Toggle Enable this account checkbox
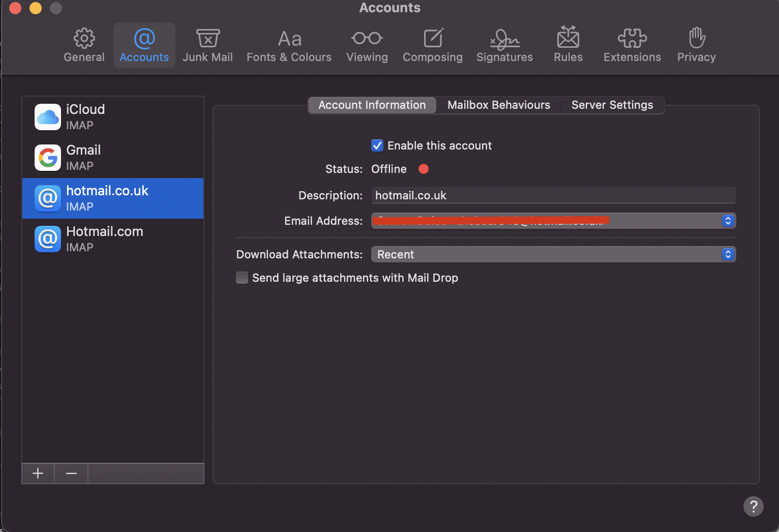The height and width of the screenshot is (532, 779). [x=377, y=145]
